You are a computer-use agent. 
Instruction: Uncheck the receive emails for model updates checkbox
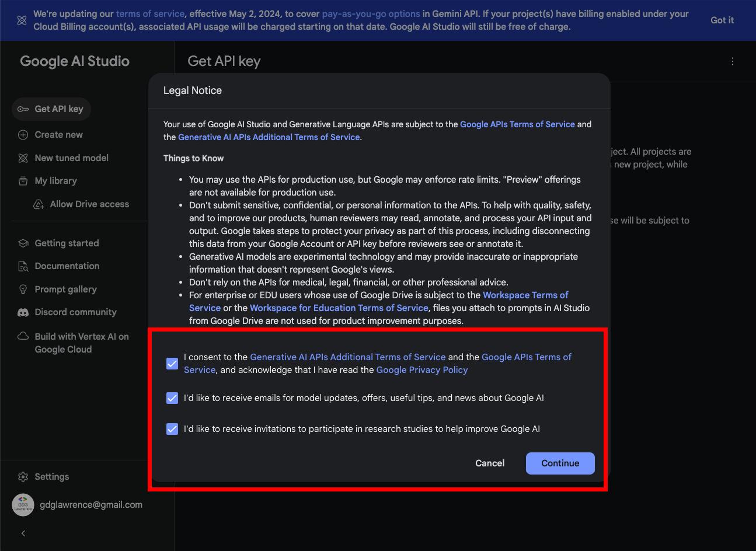(172, 398)
